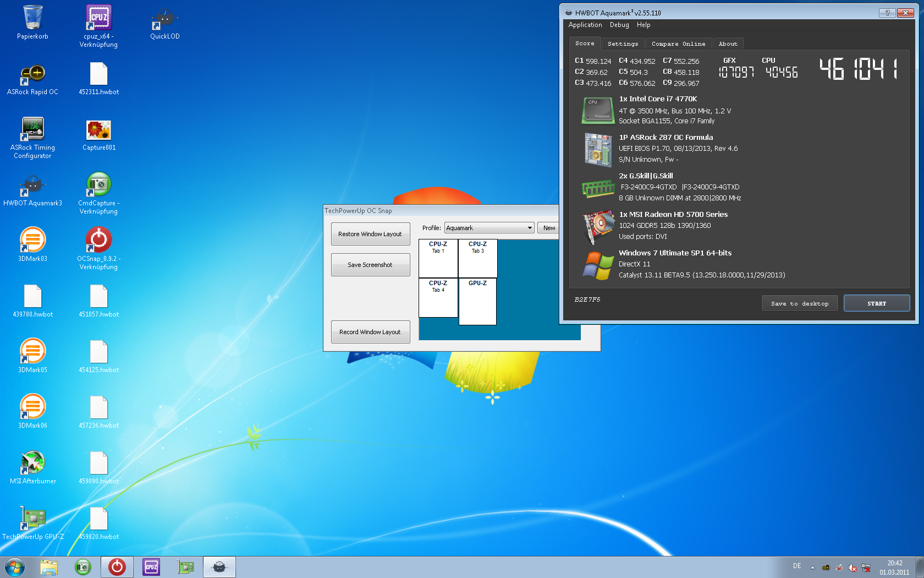This screenshot has width=924, height=578.
Task: Select the GPU-Z layout box
Action: pos(477,302)
